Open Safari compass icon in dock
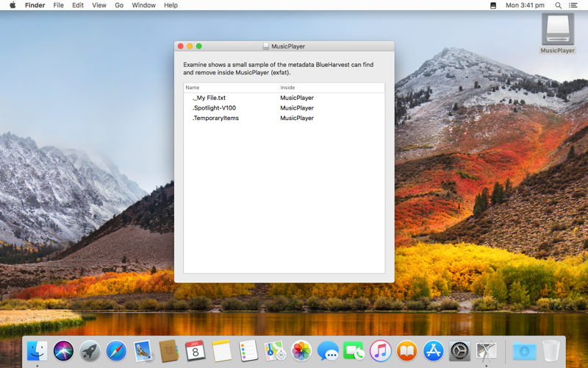Image resolution: width=588 pixels, height=368 pixels. (x=116, y=351)
